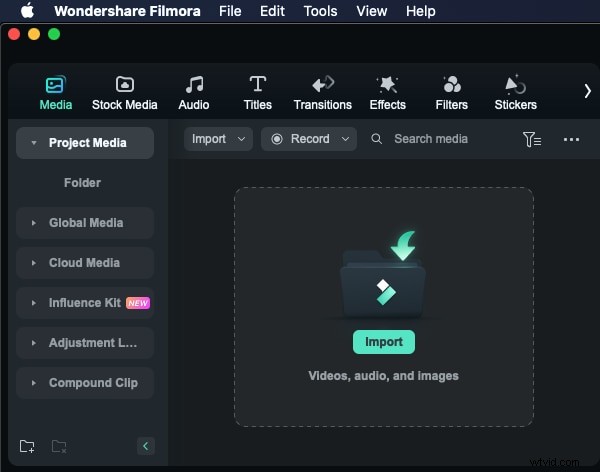The height and width of the screenshot is (472, 600).
Task: Open the three-dot more options menu
Action: click(571, 139)
